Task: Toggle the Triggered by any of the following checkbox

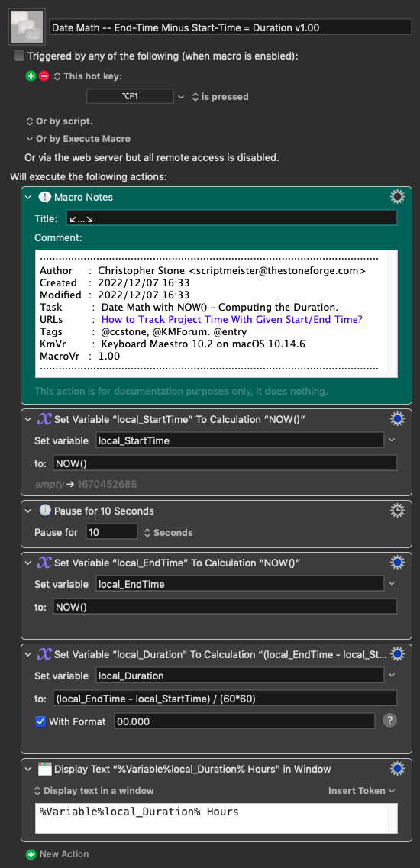Action: 19,56
